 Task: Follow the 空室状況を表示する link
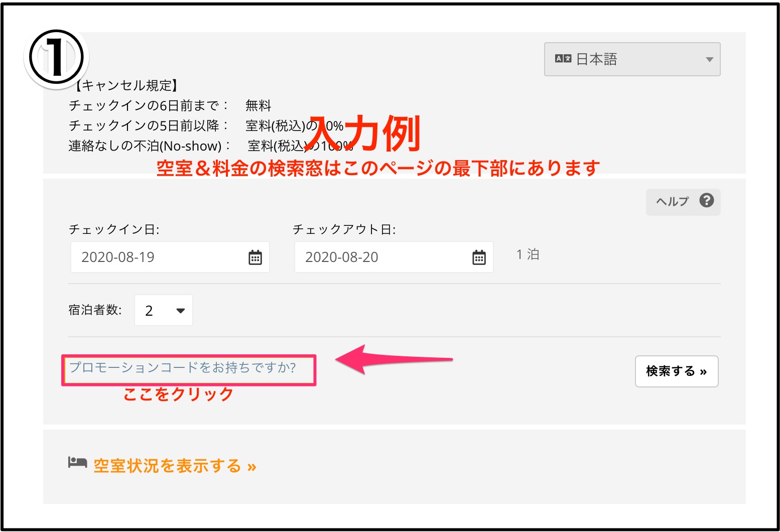coord(175,466)
